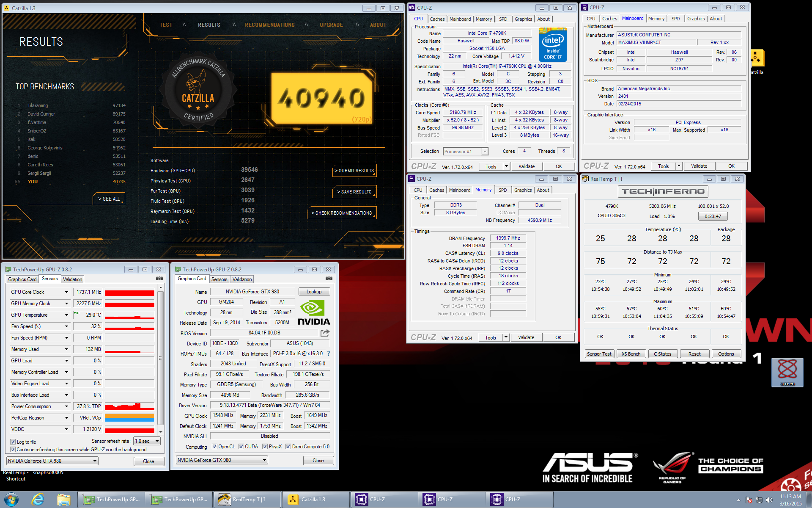Toggle the CUDA checkbox
The image size is (812, 508).
click(x=241, y=447)
